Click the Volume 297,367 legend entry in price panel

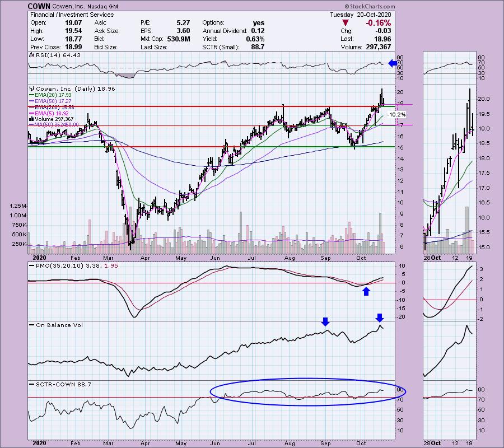pyautogui.click(x=52, y=119)
